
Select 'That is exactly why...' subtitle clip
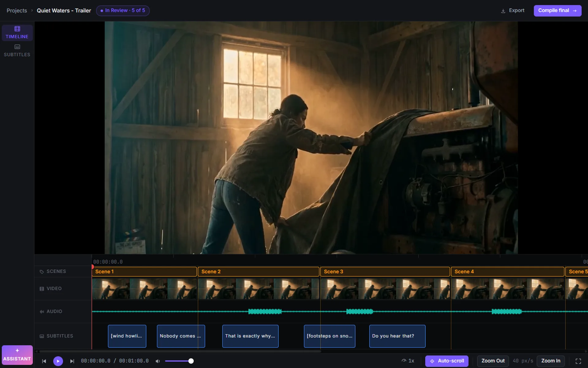point(250,336)
